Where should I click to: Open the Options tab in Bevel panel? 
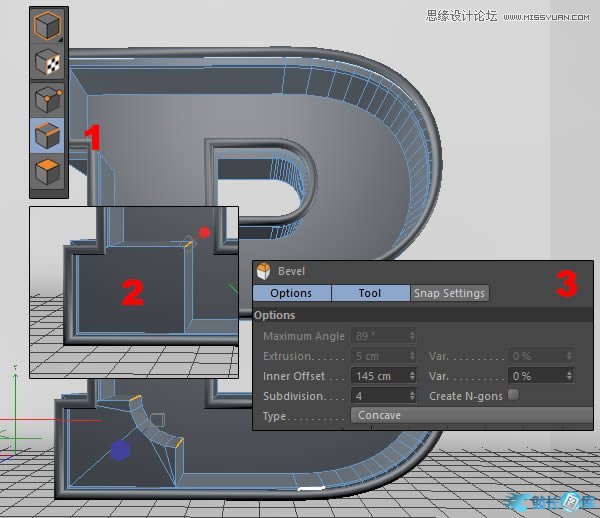tap(291, 293)
